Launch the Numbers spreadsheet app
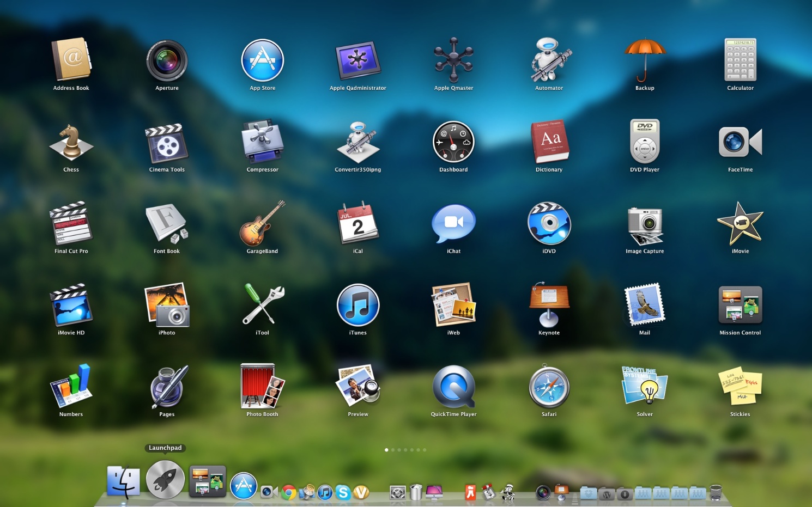This screenshot has height=507, width=812. pyautogui.click(x=71, y=386)
